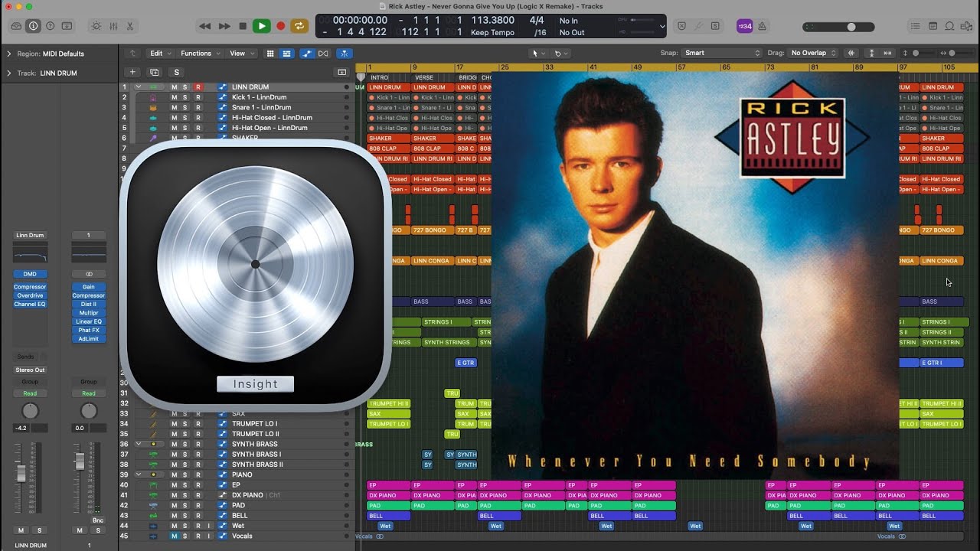Image resolution: width=980 pixels, height=551 pixels.
Task: Open the Loop Browser
Action: click(949, 26)
